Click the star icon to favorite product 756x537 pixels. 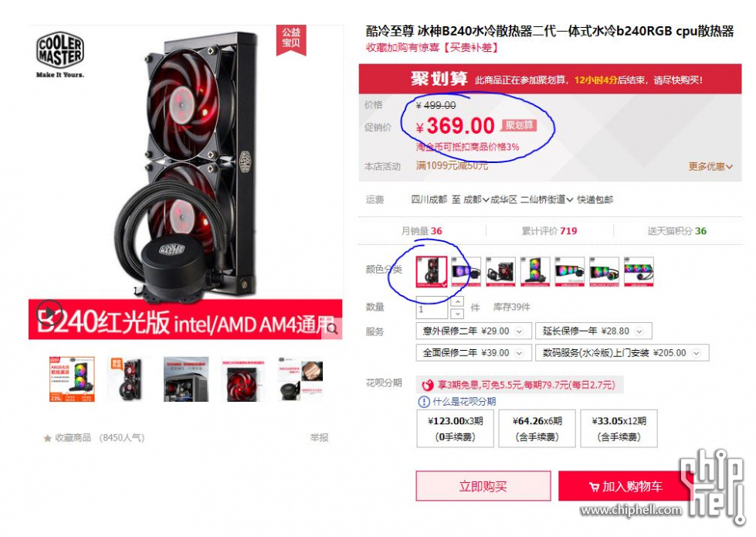point(47,438)
